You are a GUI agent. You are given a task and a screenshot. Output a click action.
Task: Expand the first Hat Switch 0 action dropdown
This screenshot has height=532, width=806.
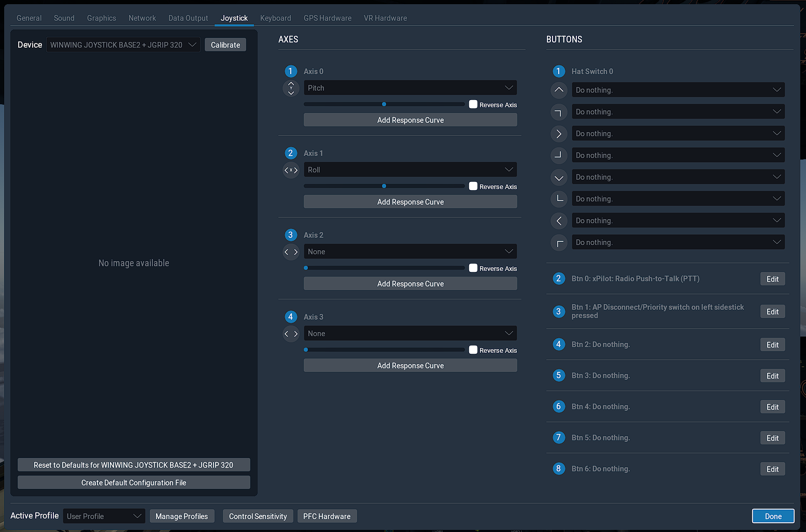[x=678, y=90]
